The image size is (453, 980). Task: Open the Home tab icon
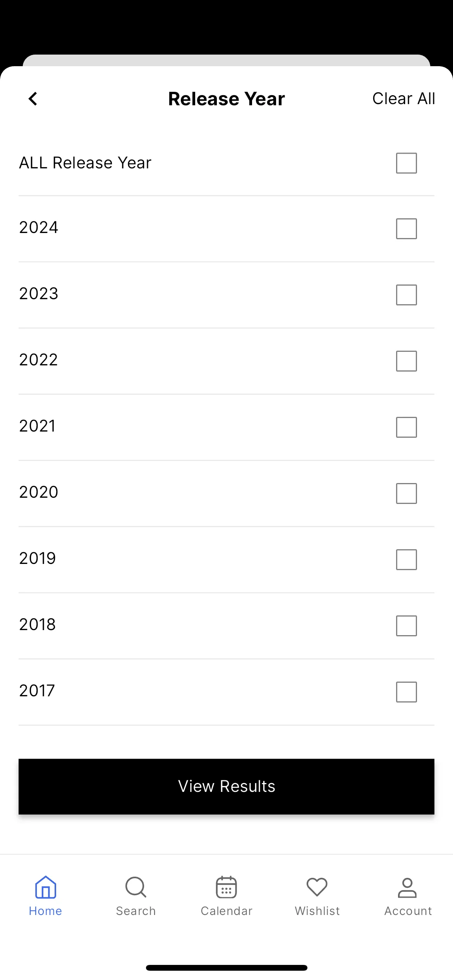click(46, 887)
